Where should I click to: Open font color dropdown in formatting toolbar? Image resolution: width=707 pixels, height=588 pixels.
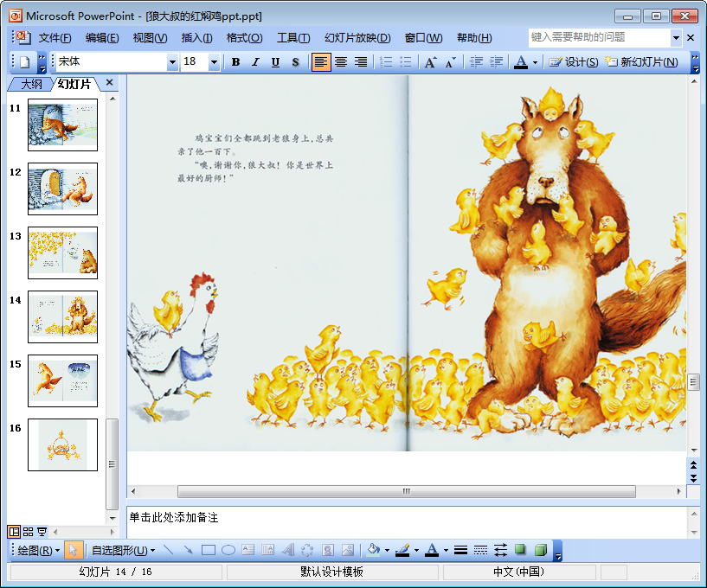pos(535,62)
